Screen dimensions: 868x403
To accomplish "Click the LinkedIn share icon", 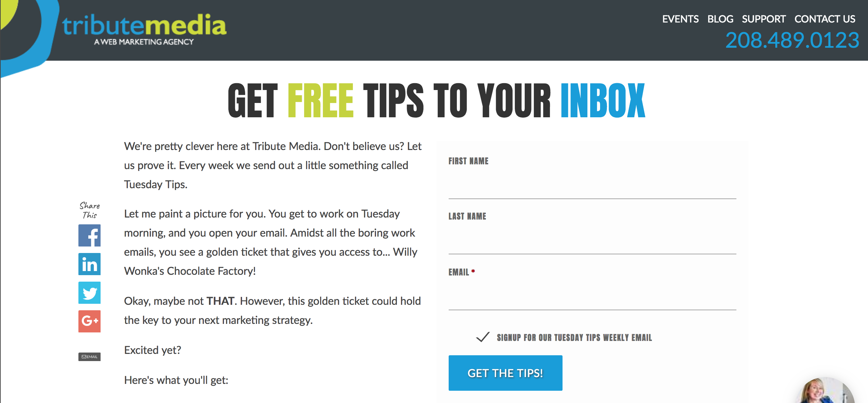I will [x=90, y=264].
